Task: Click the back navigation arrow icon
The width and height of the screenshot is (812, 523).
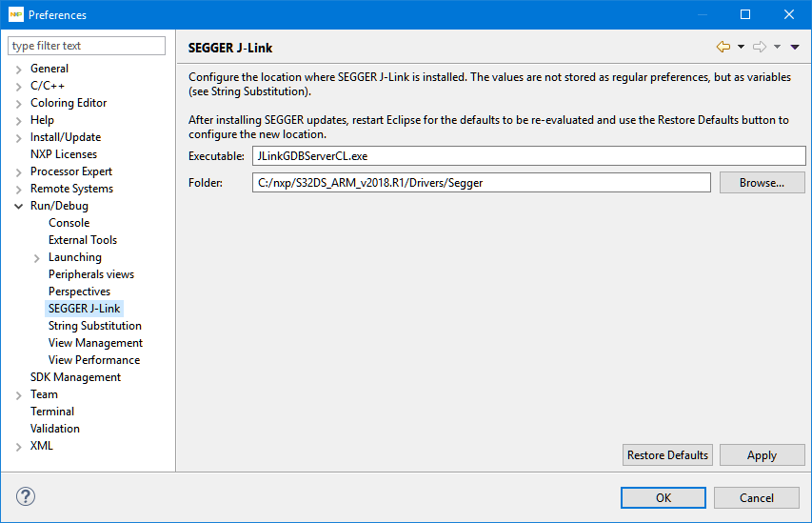Action: [723, 47]
